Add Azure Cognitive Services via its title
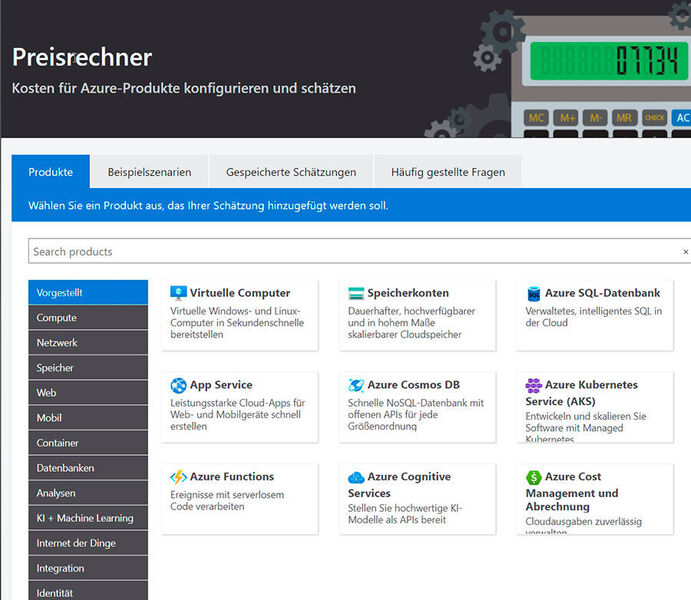Image resolution: width=691 pixels, height=600 pixels. pyautogui.click(x=400, y=485)
